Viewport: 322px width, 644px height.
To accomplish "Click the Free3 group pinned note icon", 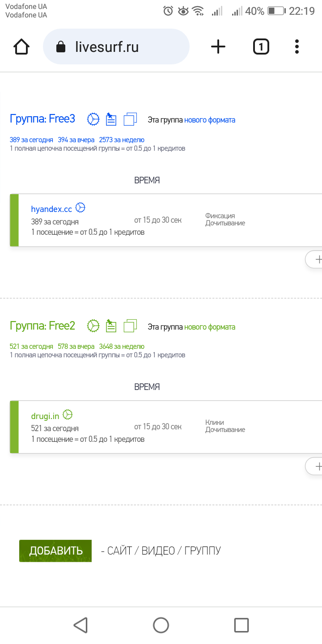I will pyautogui.click(x=111, y=119).
